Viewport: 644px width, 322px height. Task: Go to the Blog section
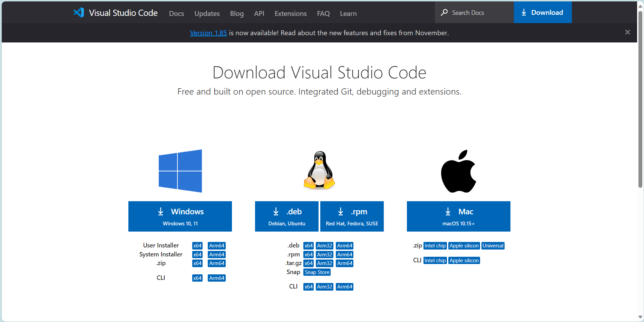pyautogui.click(x=237, y=13)
